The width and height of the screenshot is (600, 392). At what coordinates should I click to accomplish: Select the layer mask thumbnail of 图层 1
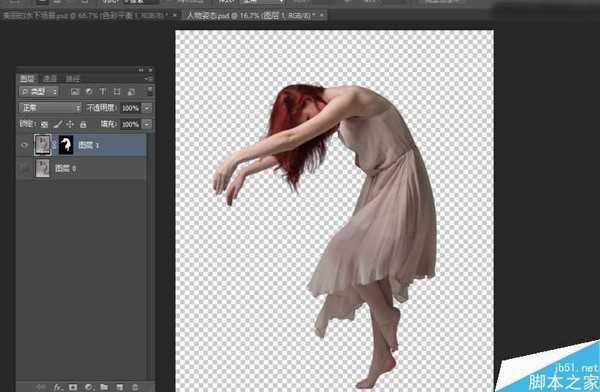click(66, 145)
